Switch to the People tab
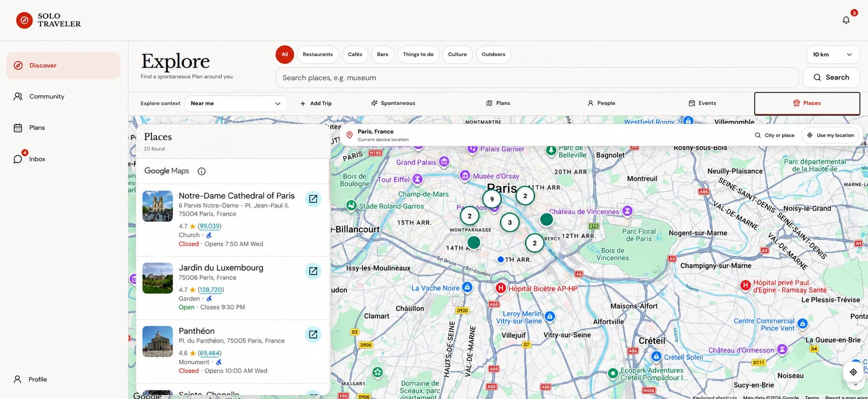868x399 pixels. pos(601,103)
